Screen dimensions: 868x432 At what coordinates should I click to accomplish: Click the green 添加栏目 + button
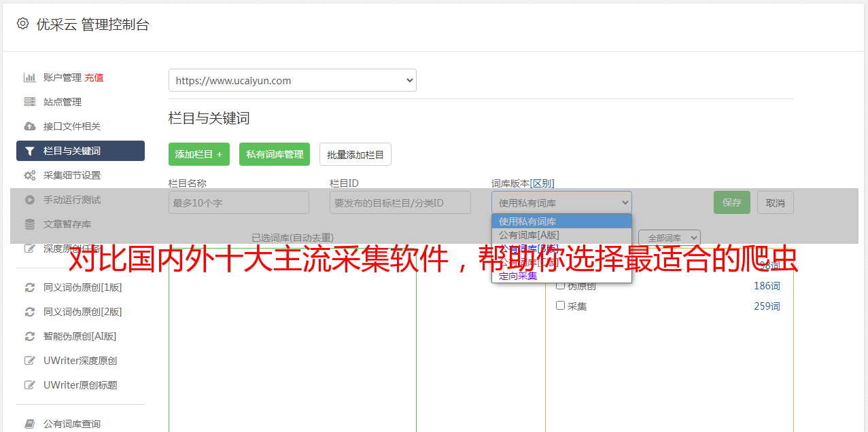[198, 154]
